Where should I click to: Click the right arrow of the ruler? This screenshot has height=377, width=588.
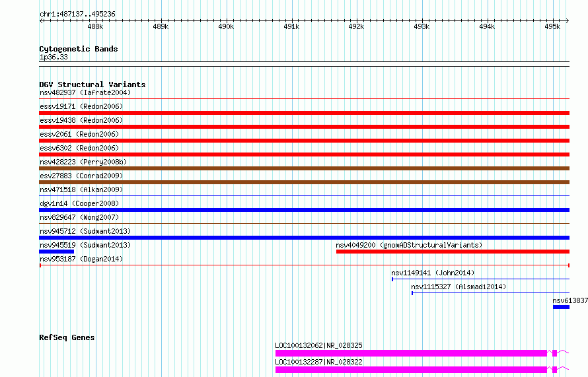click(x=568, y=20)
